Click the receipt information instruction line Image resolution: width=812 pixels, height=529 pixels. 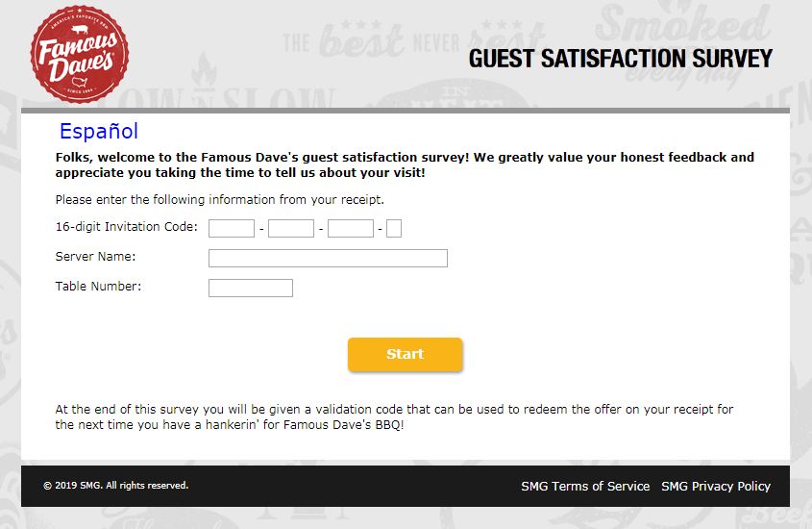[x=219, y=200]
